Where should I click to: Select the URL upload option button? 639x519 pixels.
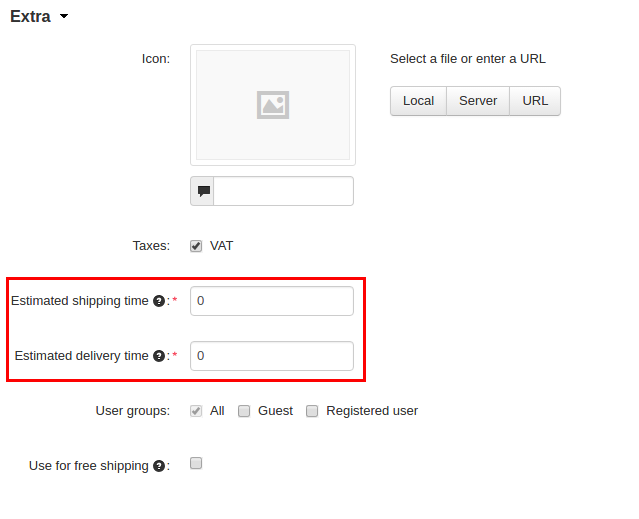pyautogui.click(x=535, y=101)
